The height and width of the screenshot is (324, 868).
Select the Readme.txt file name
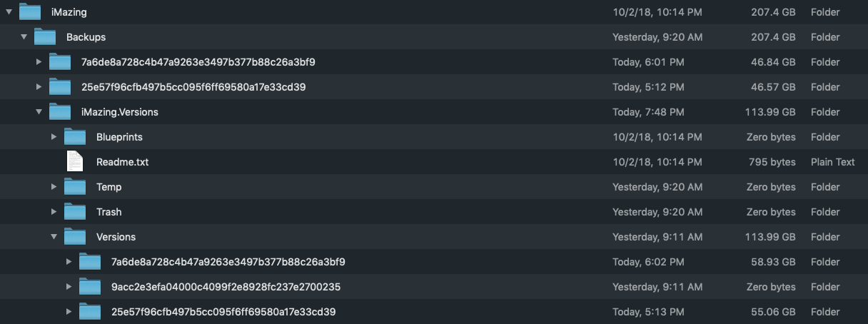(x=122, y=162)
